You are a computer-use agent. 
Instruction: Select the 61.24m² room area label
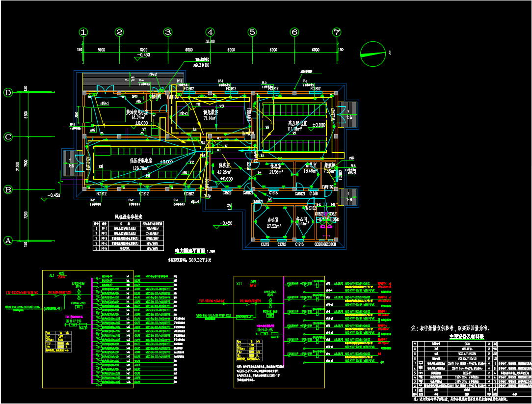point(136,118)
